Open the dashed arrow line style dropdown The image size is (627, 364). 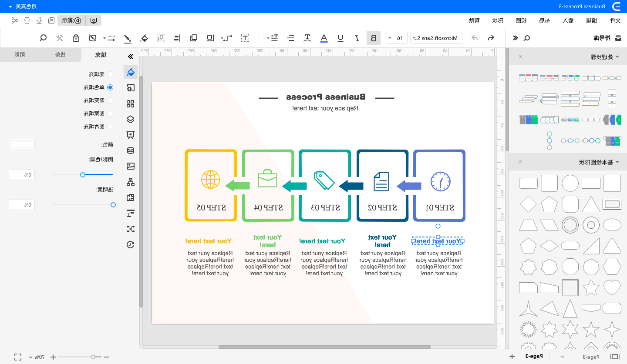[x=109, y=38]
